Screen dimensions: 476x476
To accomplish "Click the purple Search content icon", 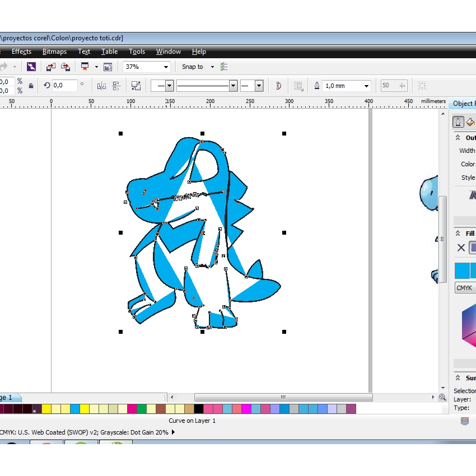I will tap(31, 67).
